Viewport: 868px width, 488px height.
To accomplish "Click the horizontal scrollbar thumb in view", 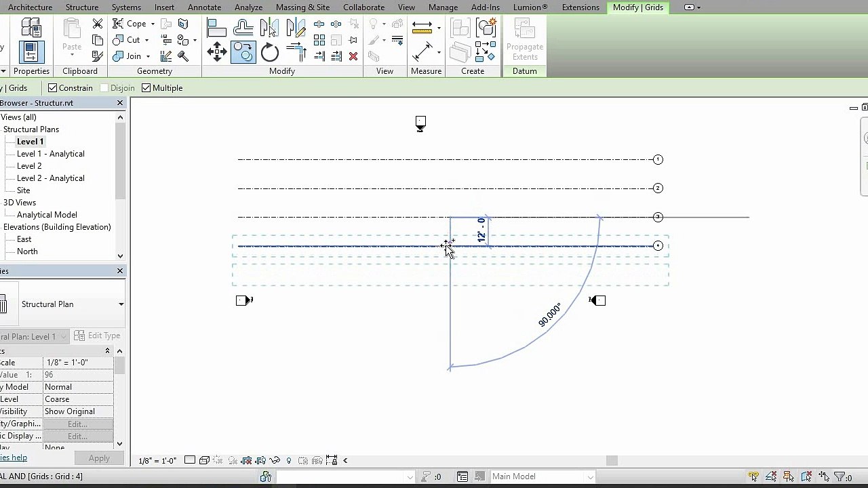I will [x=612, y=460].
